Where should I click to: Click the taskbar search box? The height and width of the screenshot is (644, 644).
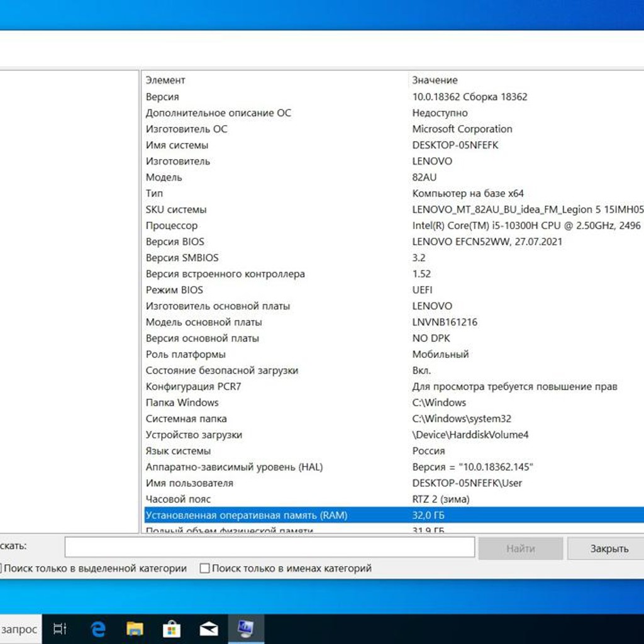point(21,629)
